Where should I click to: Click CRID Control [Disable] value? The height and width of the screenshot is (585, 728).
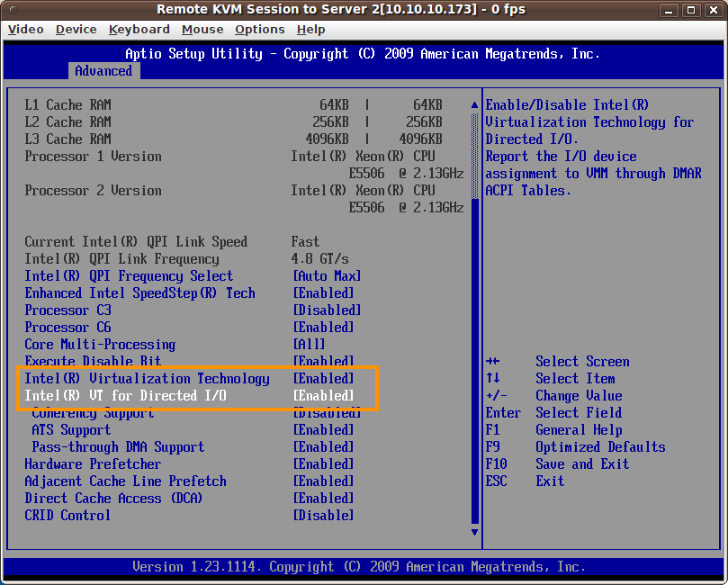click(x=324, y=516)
